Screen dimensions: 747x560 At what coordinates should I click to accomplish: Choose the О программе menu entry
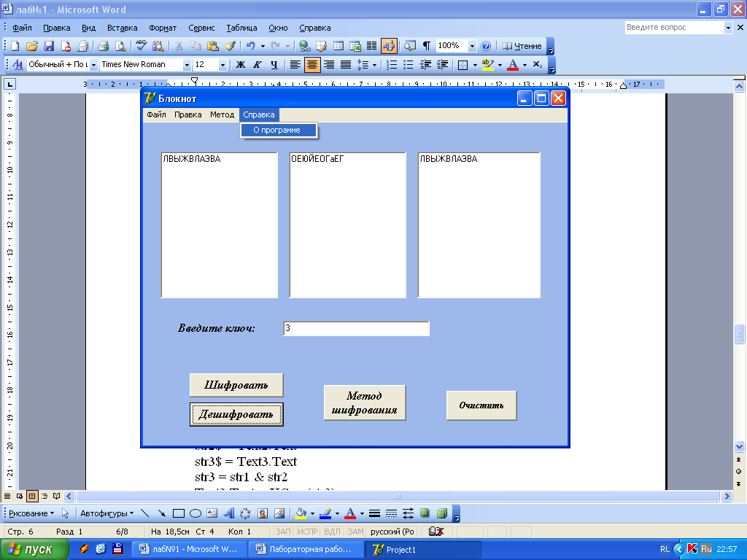coord(279,130)
